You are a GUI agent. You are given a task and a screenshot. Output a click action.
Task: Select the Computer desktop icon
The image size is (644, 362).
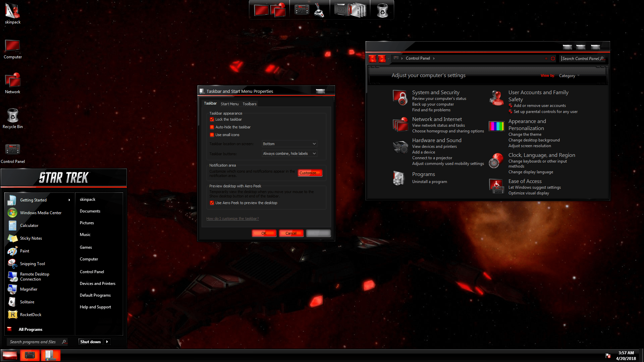[x=12, y=49]
